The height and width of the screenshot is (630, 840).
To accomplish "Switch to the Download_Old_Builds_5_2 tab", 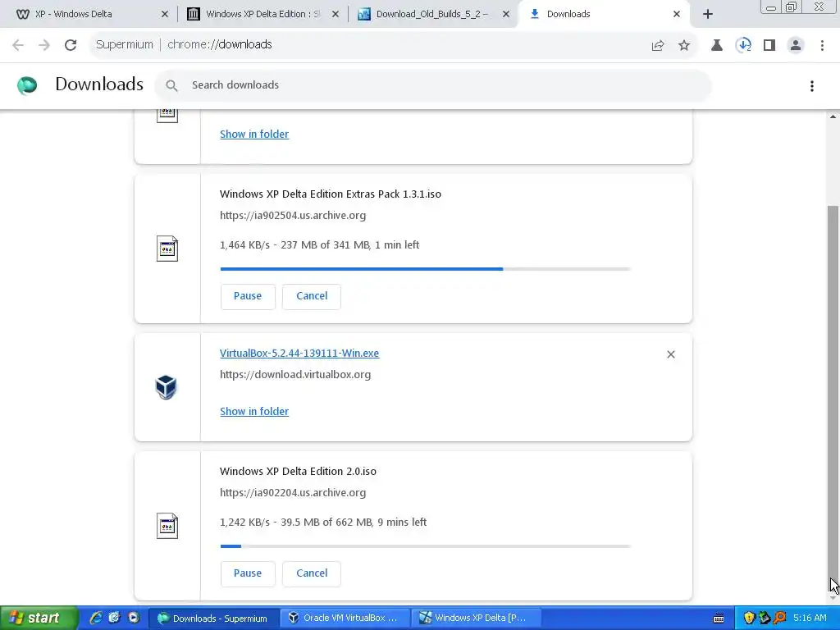I will 431,14.
